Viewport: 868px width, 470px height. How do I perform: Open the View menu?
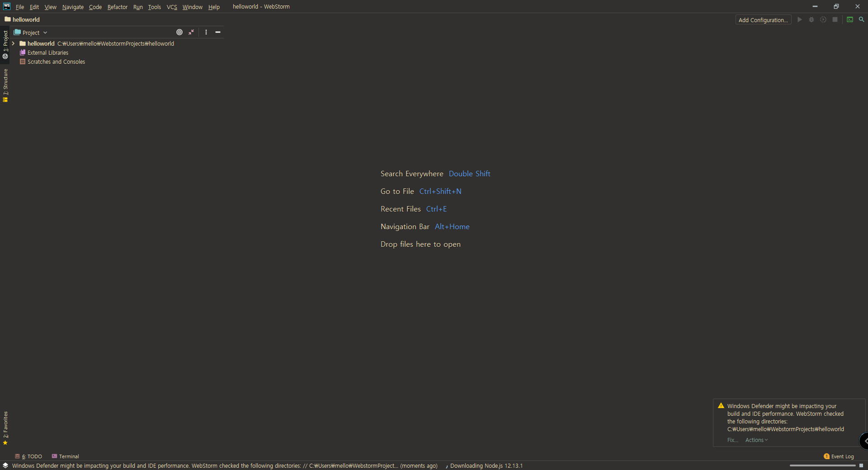tap(51, 7)
